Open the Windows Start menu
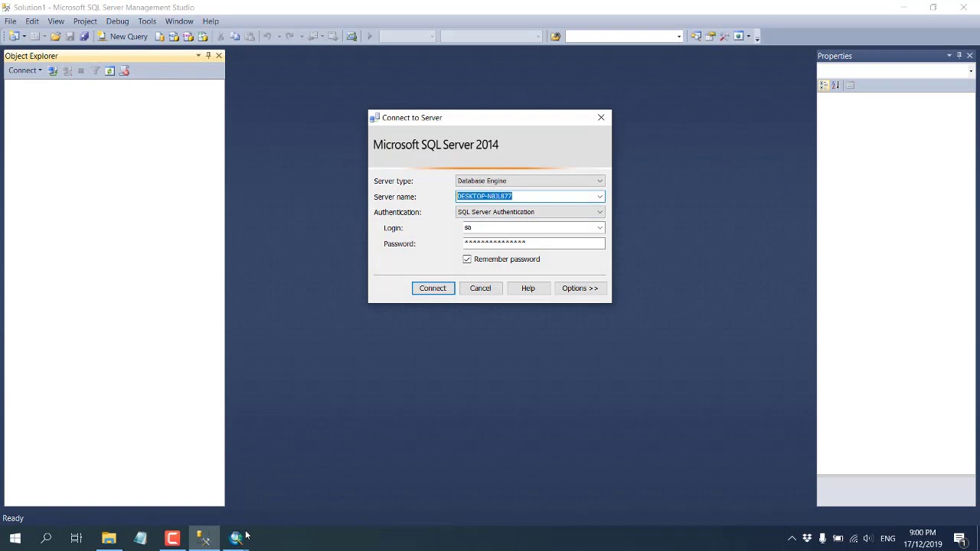980x551 pixels. pyautogui.click(x=15, y=538)
